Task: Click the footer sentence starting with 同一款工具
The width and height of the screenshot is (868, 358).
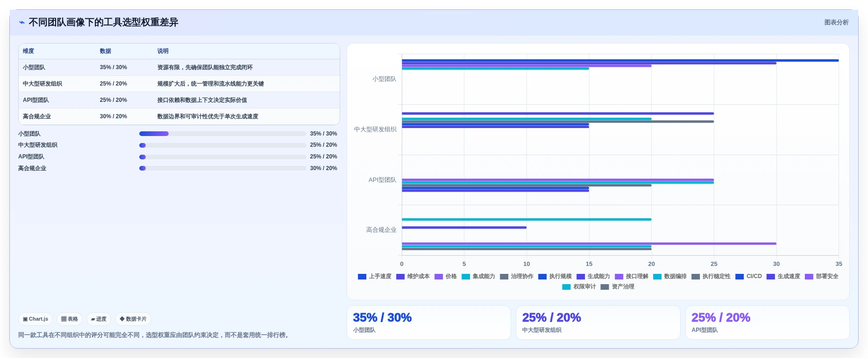Action: point(154,335)
